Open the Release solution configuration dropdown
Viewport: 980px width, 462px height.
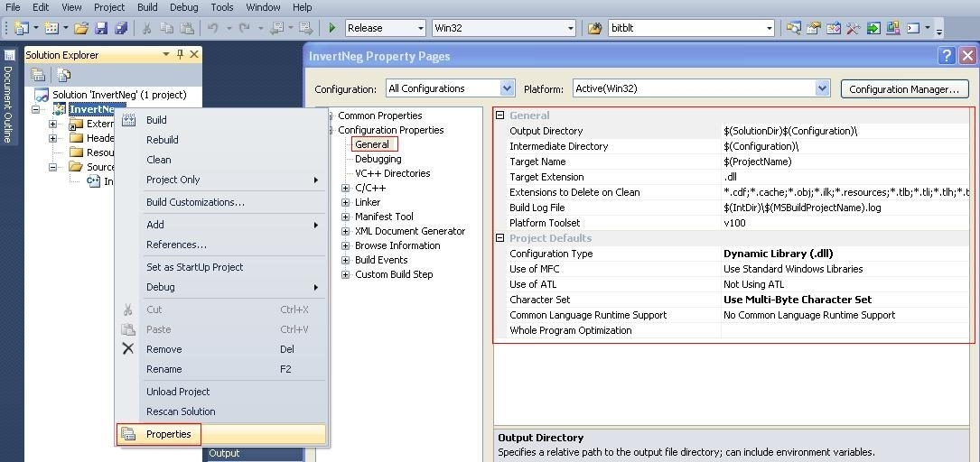click(385, 28)
